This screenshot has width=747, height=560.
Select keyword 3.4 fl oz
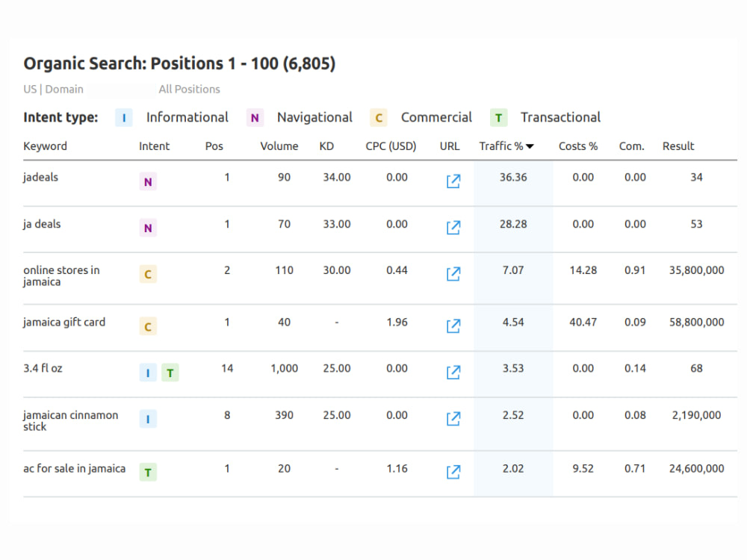[43, 368]
